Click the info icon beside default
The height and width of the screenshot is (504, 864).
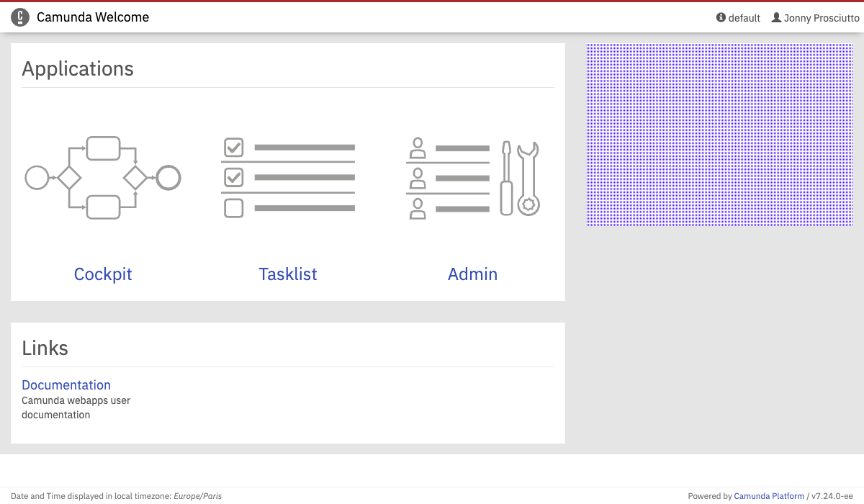pos(721,17)
